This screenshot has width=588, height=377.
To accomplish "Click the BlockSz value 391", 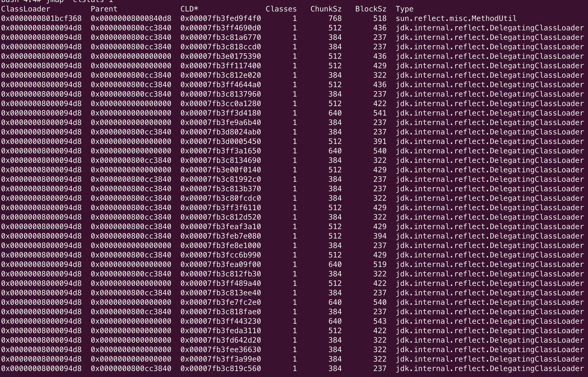I will pyautogui.click(x=380, y=141).
